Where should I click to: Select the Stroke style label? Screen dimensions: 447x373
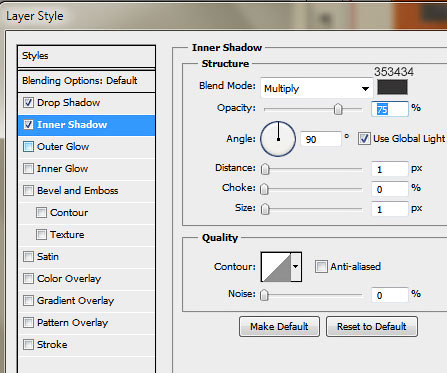(52, 344)
